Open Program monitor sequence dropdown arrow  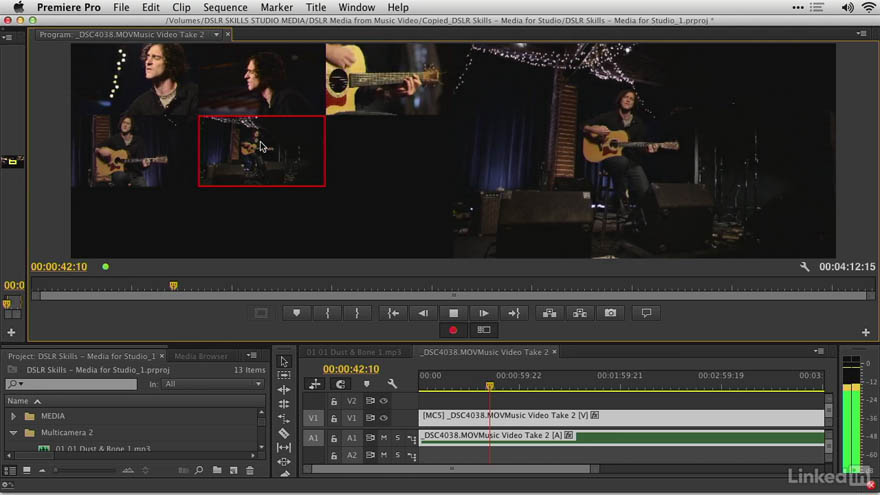click(216, 35)
